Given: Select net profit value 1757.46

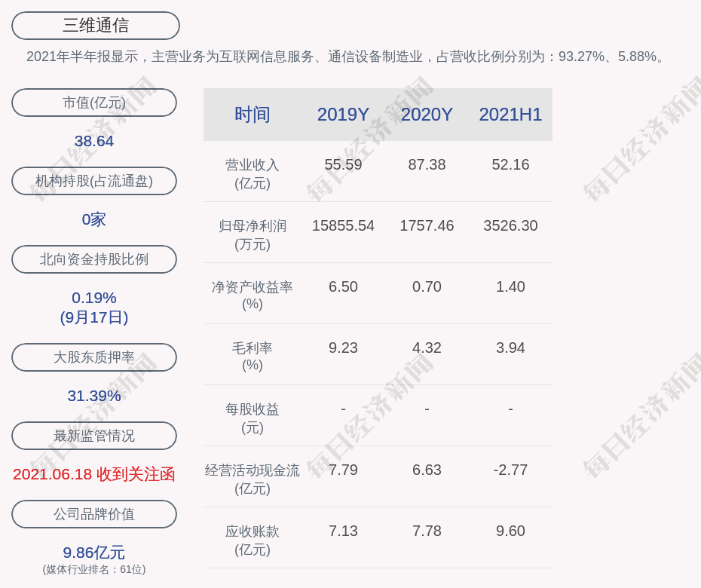Looking at the screenshot, I should [427, 226].
